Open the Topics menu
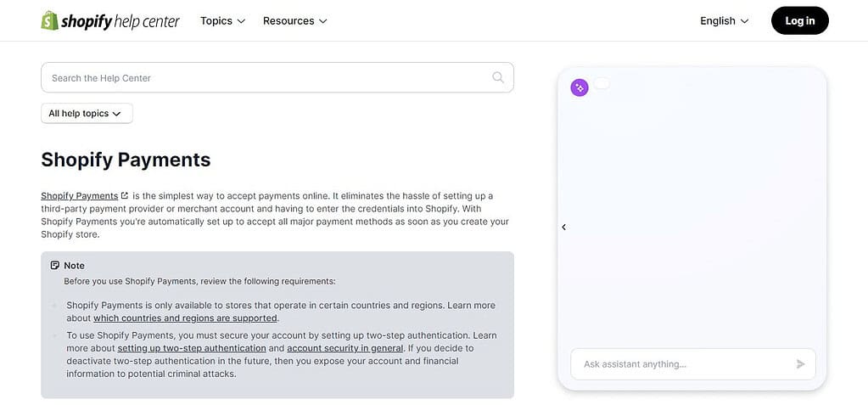The width and height of the screenshot is (868, 405). [x=222, y=21]
